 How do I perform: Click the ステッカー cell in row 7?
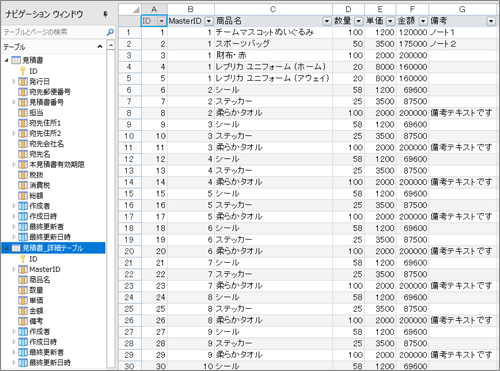click(273, 101)
